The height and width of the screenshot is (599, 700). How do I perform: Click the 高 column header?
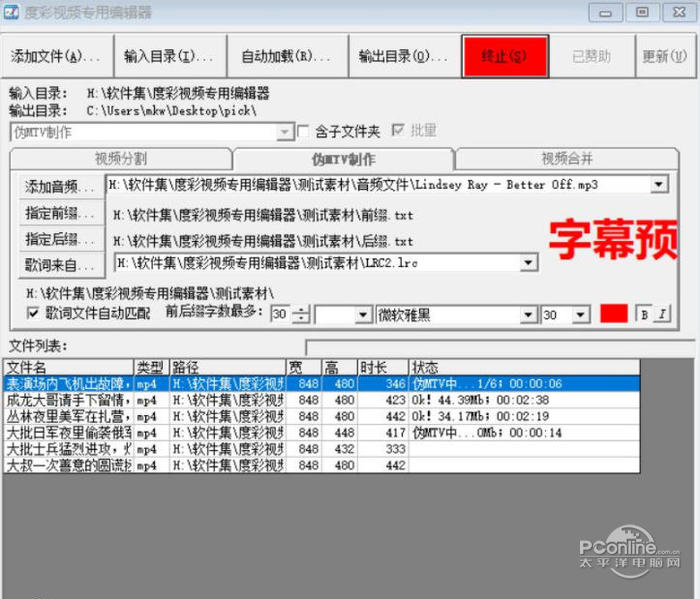340,367
